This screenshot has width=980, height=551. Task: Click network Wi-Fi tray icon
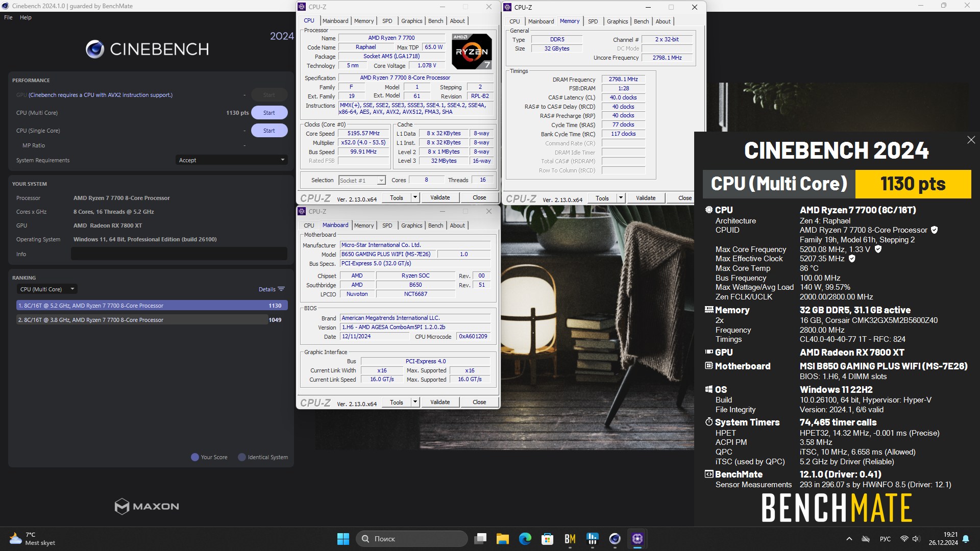coord(904,539)
